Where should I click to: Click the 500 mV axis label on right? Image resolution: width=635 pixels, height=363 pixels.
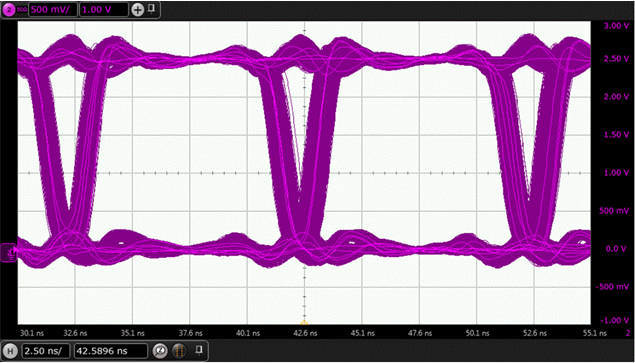click(x=614, y=211)
